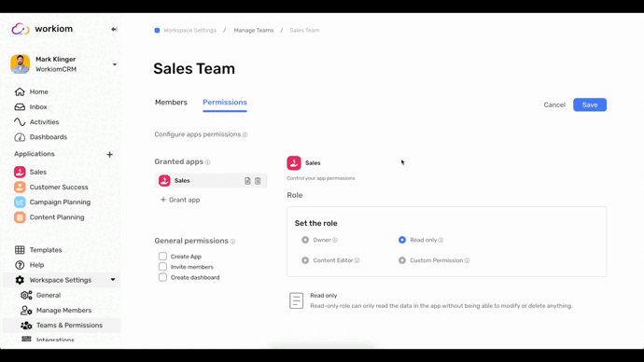Open the Inbox icon
This screenshot has width=644, height=362.
coord(20,106)
